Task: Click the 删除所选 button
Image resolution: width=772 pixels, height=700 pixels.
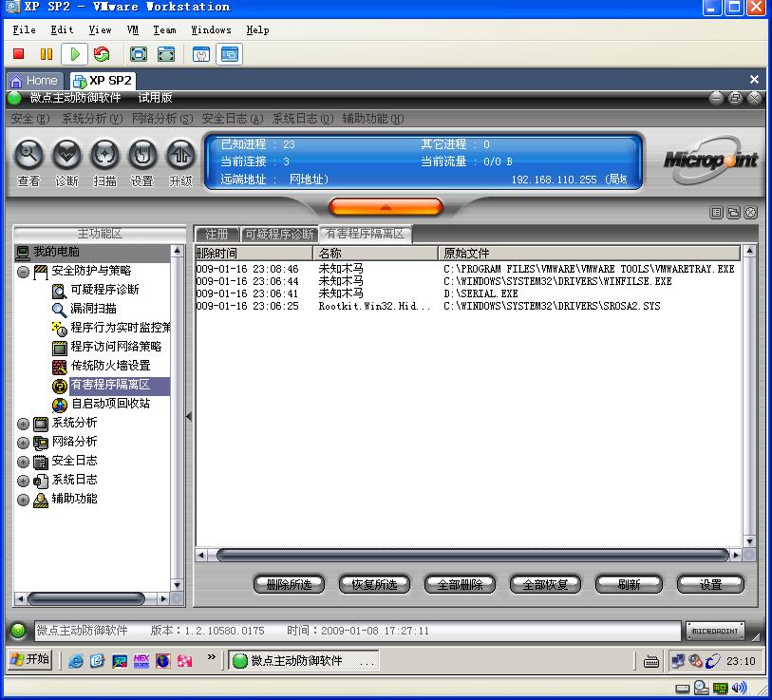Action: tap(289, 585)
